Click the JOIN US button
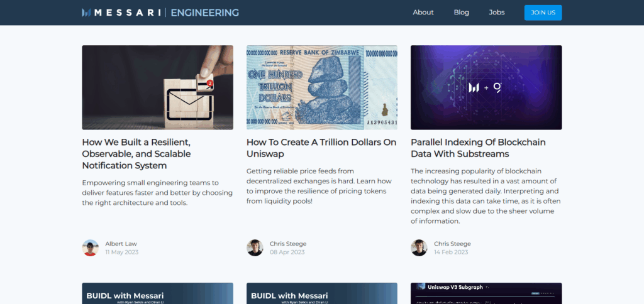The image size is (644, 304). 543,13
